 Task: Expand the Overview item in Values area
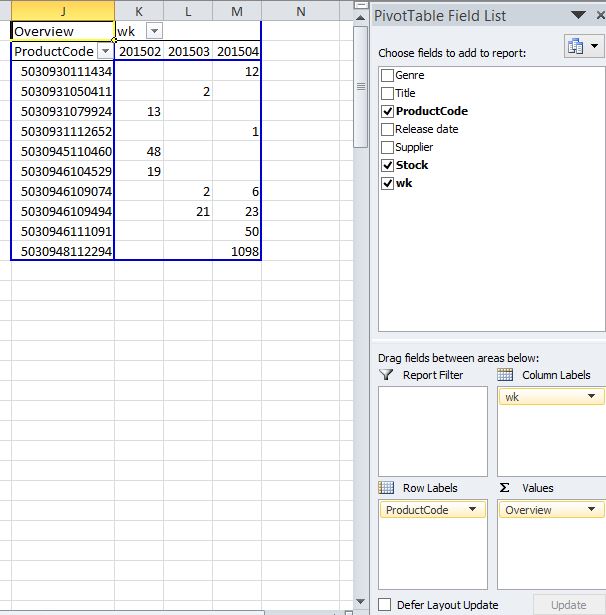click(591, 509)
